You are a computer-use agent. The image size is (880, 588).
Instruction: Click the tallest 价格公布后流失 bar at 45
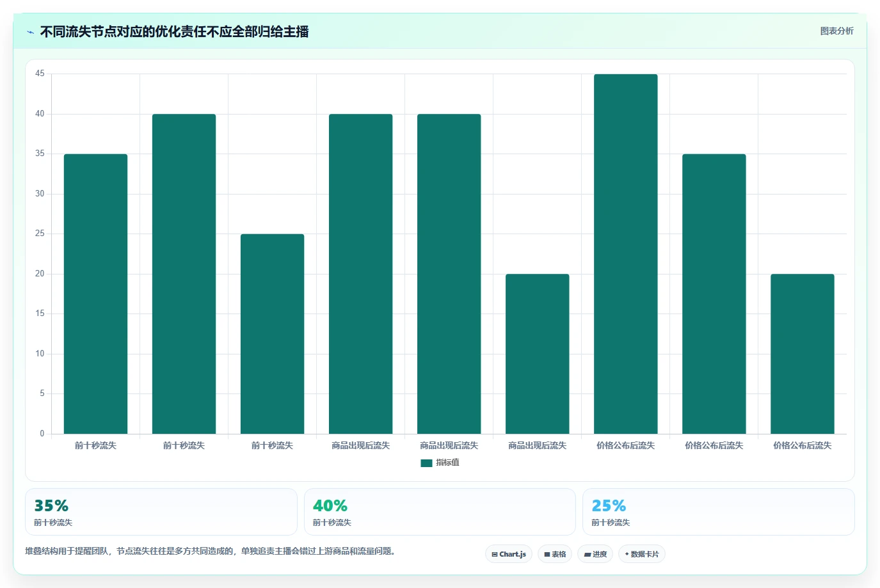(x=625, y=254)
